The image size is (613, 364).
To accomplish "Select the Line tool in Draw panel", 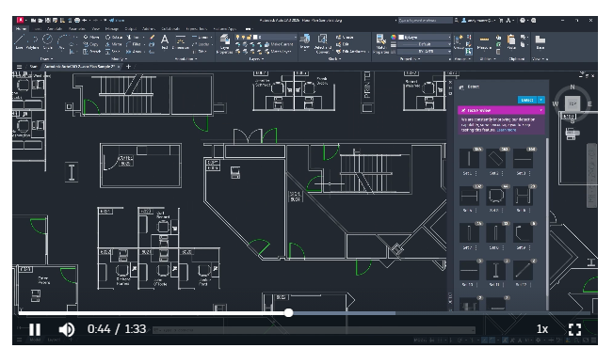I will click(19, 41).
